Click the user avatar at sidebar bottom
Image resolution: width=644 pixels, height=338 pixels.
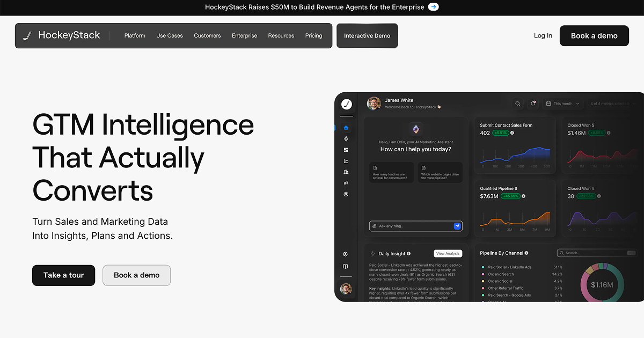(x=346, y=289)
